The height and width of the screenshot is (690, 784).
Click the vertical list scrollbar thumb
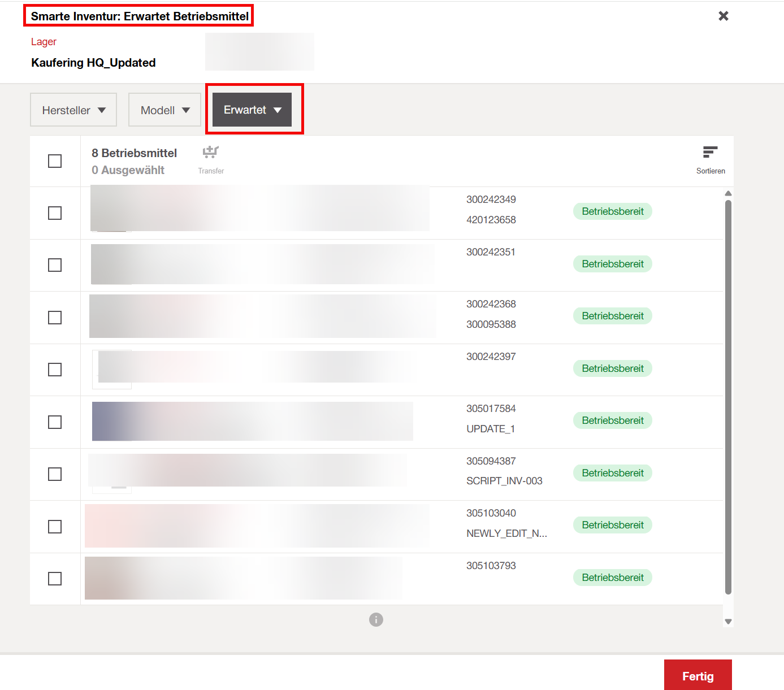coord(728,396)
